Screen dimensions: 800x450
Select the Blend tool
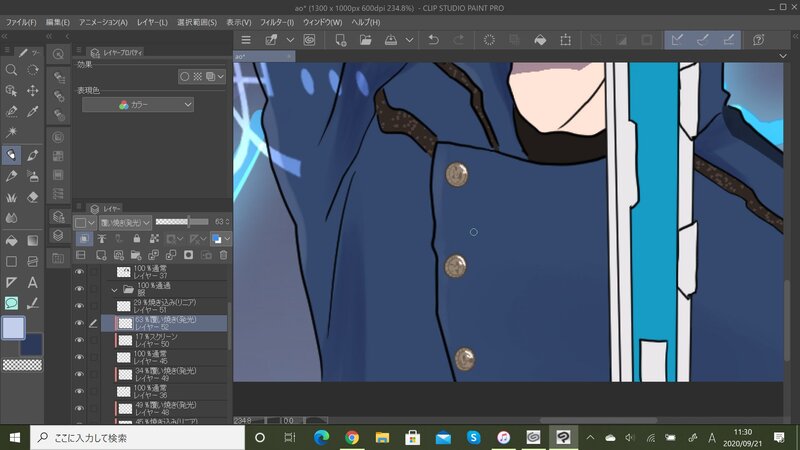(11, 218)
